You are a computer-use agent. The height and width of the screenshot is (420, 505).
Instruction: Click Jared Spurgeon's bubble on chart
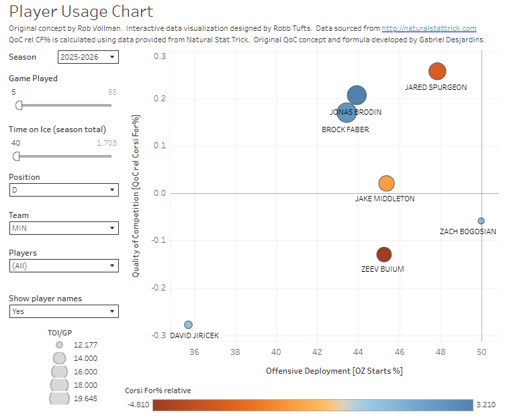point(437,72)
